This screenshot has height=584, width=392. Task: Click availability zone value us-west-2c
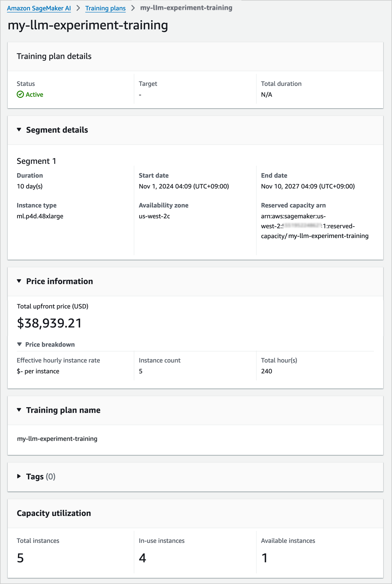[x=154, y=216]
